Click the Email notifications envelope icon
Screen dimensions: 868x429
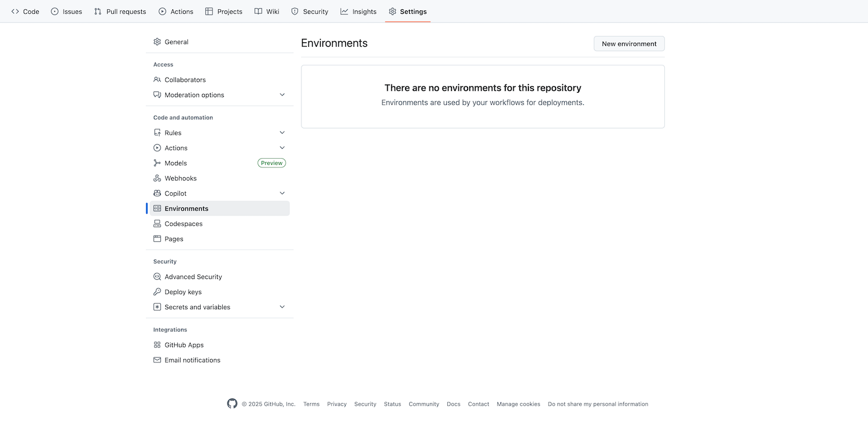tap(157, 360)
